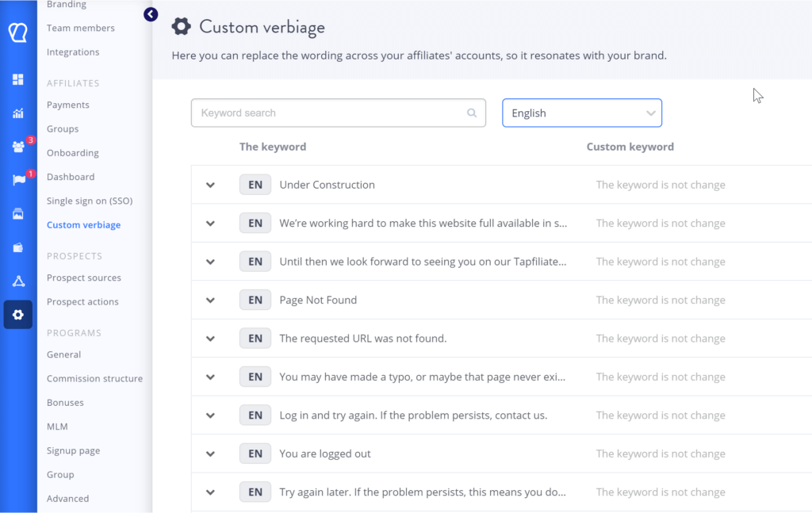Image resolution: width=812 pixels, height=513 pixels.
Task: Open the assets image icon in sidebar
Action: [x=17, y=213]
